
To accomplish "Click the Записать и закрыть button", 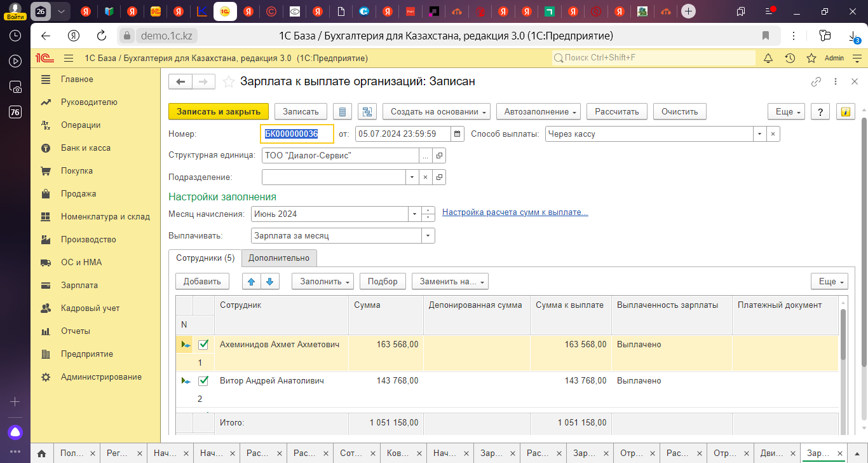I will click(219, 111).
